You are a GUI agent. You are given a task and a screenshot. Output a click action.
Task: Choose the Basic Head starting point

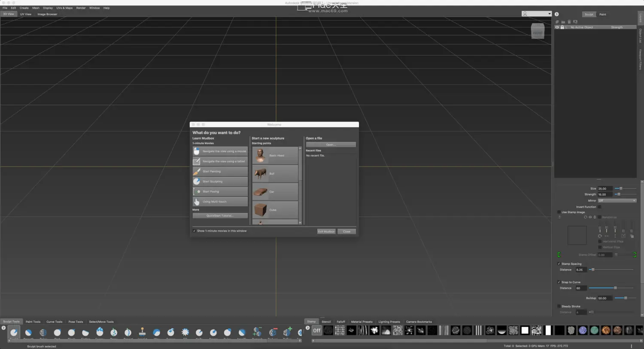click(x=275, y=155)
